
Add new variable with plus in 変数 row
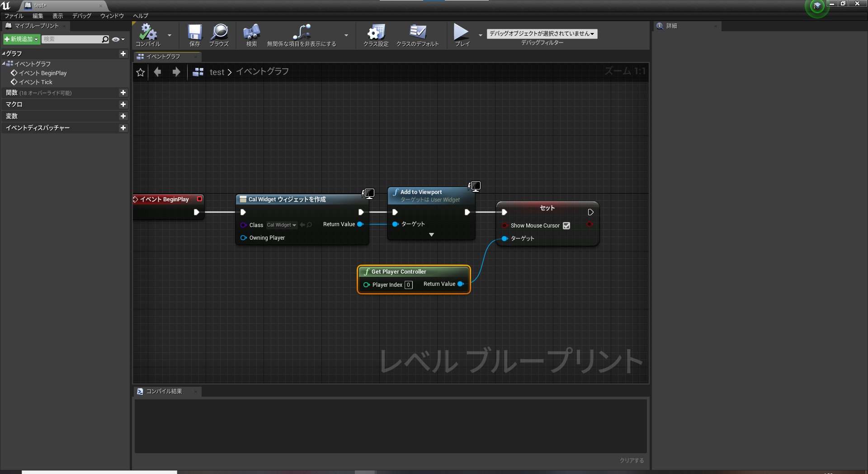[123, 116]
